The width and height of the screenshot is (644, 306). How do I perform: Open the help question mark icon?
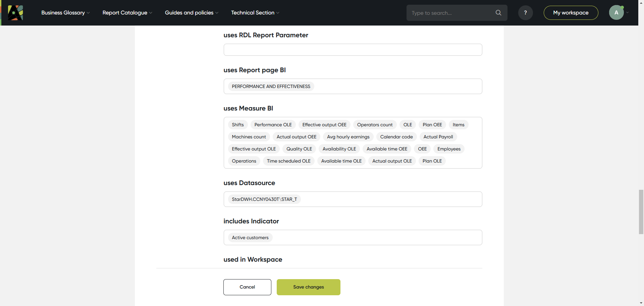(x=525, y=13)
